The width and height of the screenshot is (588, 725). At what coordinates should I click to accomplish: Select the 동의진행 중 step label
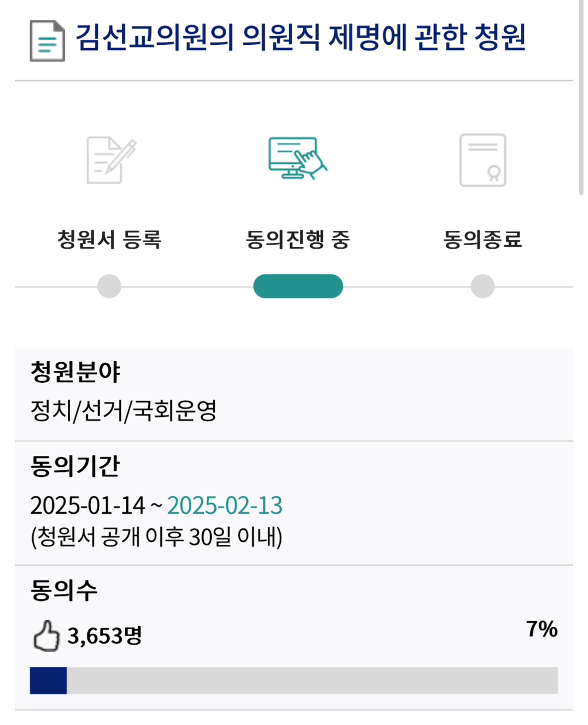(297, 239)
